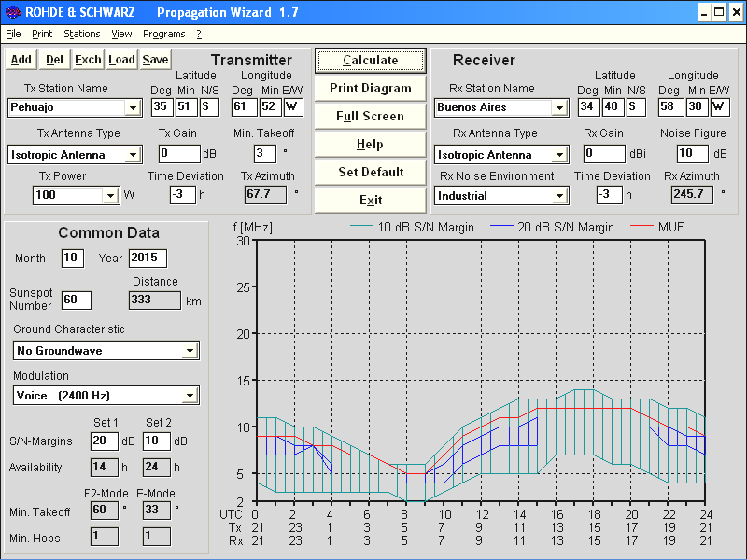The width and height of the screenshot is (747, 560).
Task: Switch diagram to Full Screen
Action: pos(370,116)
